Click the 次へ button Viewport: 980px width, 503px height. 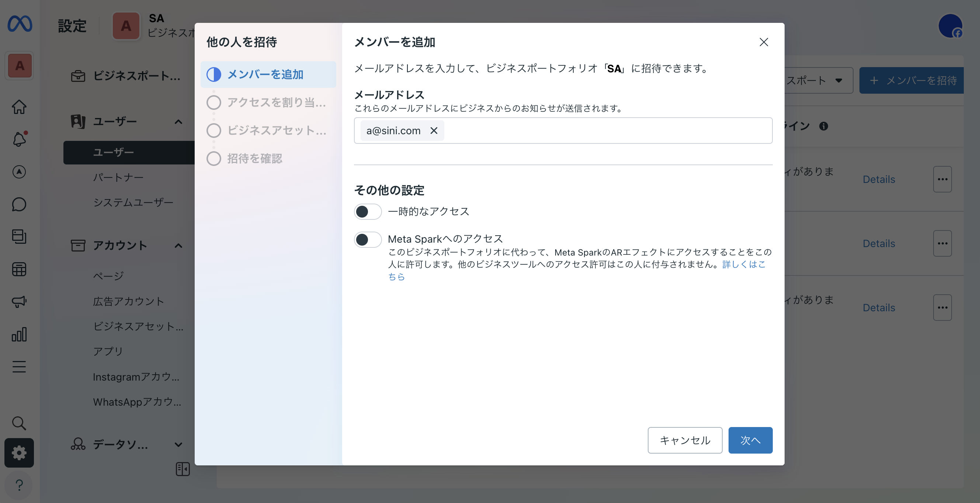tap(750, 440)
